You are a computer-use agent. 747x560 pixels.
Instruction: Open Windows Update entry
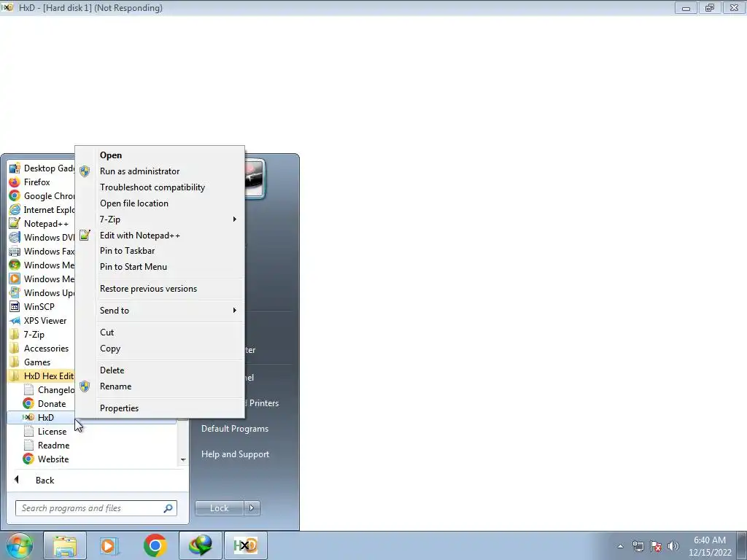41,292
